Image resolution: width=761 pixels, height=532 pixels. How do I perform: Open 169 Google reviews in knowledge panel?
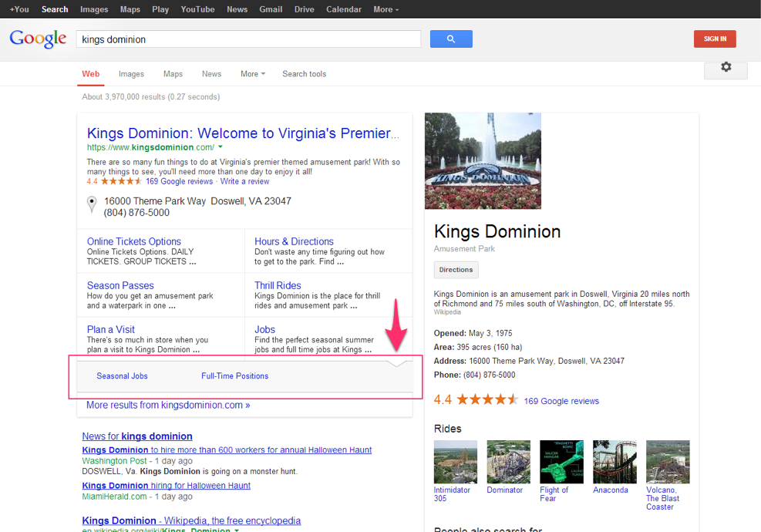click(561, 401)
